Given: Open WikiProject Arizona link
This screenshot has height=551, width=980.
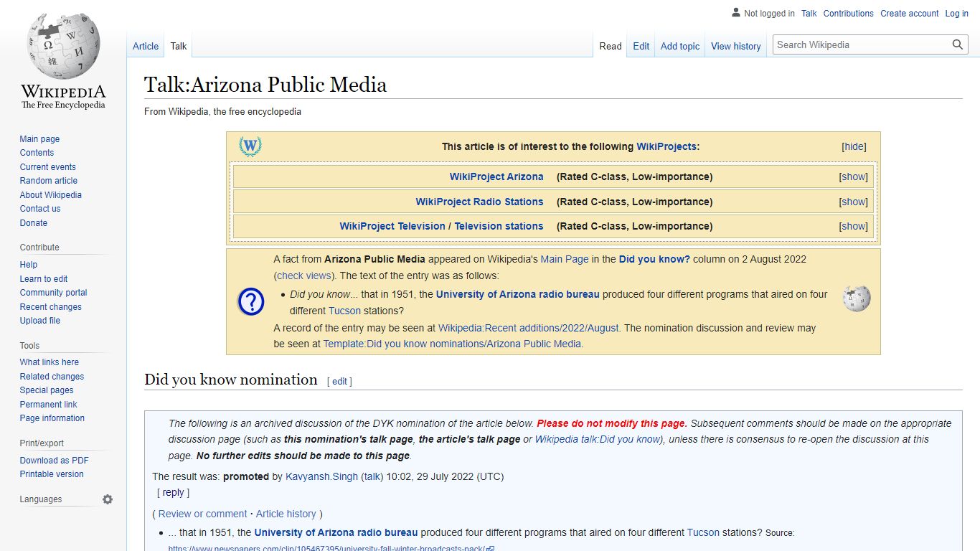Looking at the screenshot, I should click(496, 176).
